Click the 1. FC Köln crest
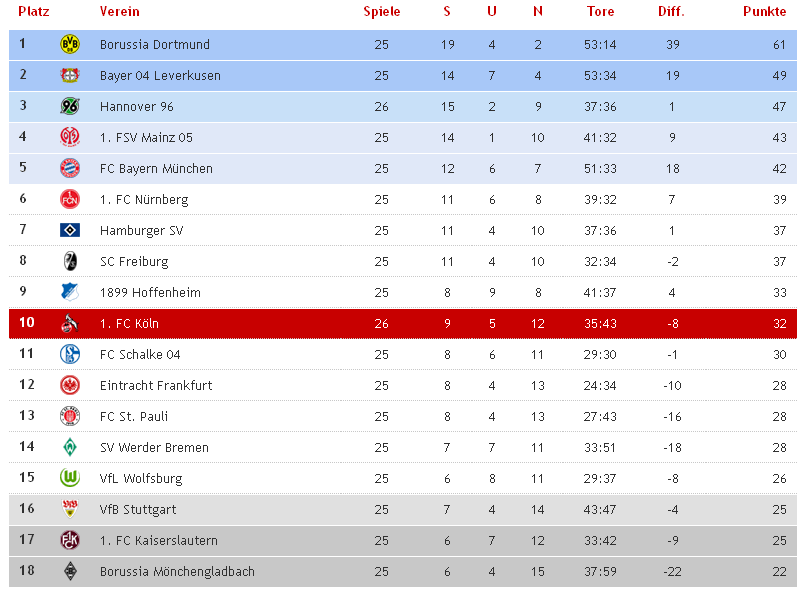804x593 pixels. click(x=70, y=323)
